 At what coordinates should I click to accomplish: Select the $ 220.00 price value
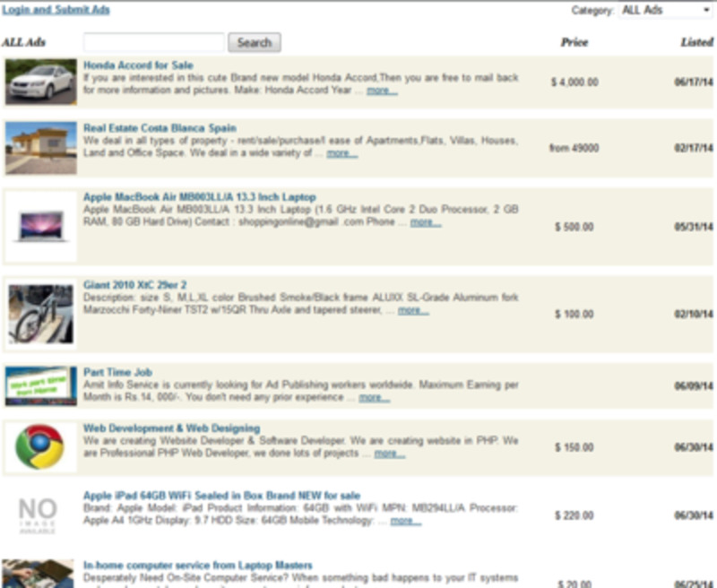(x=574, y=515)
